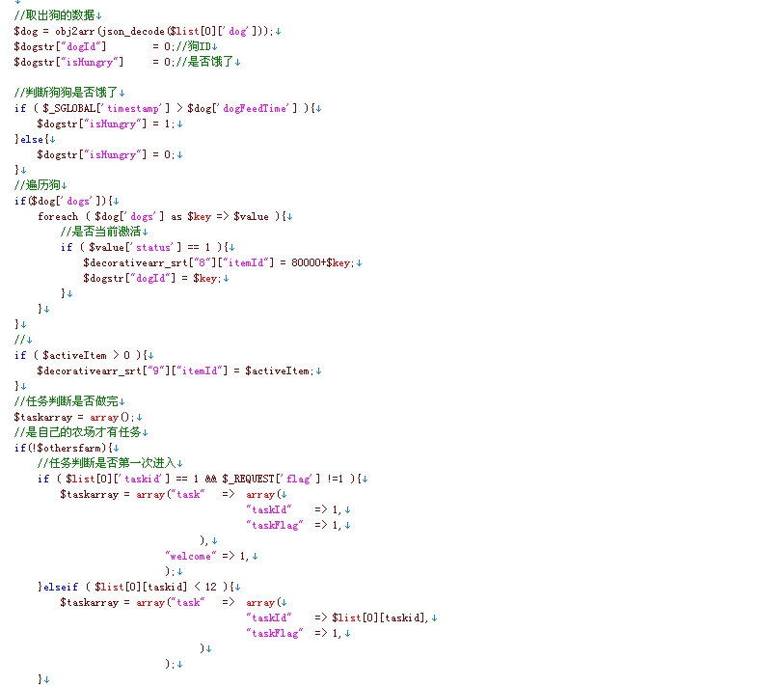Viewport: 784px width, 686px height.
Task: Click the }else{ line
Action: pyautogui.click(x=35, y=139)
